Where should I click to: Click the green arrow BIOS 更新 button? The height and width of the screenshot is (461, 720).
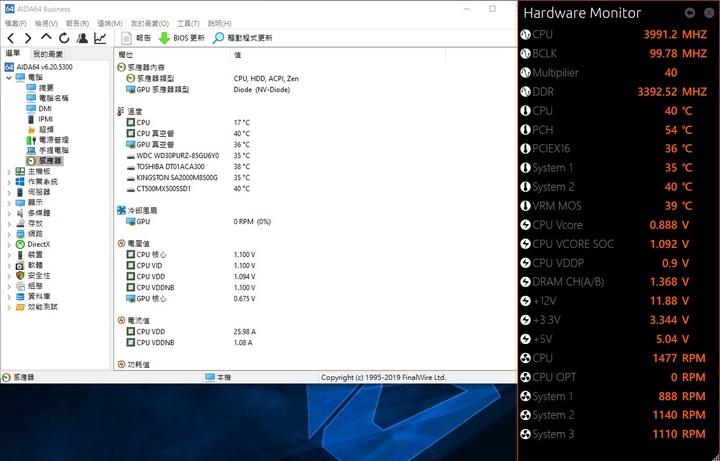[181, 38]
